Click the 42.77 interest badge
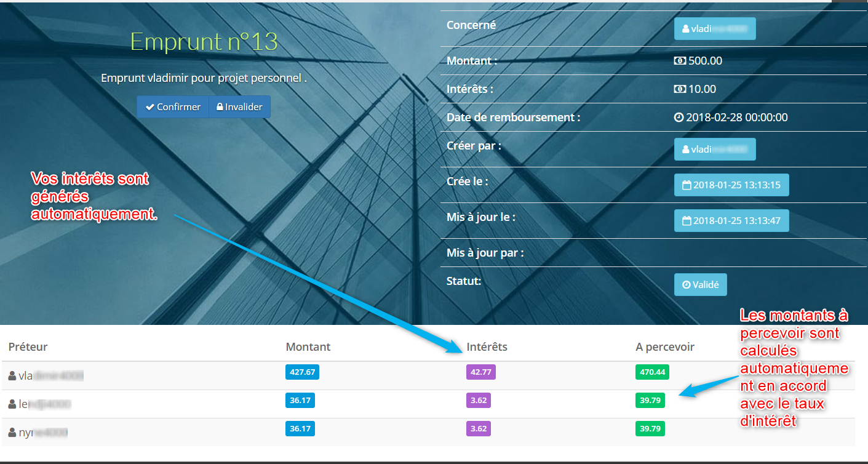The width and height of the screenshot is (868, 464). [480, 372]
